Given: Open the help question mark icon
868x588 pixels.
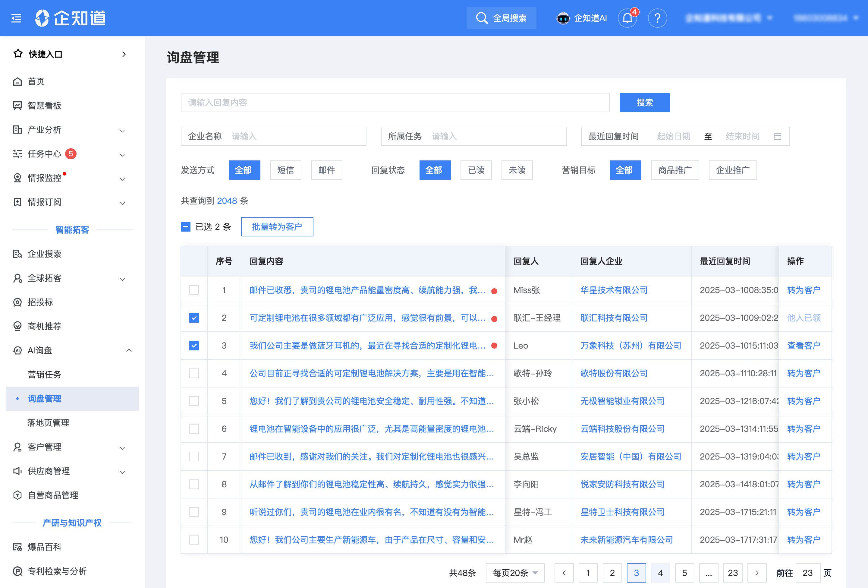Looking at the screenshot, I should pyautogui.click(x=657, y=18).
